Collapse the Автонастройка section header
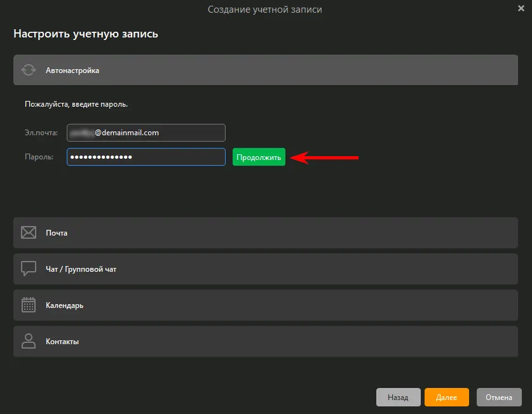The height and width of the screenshot is (414, 532). (265, 70)
